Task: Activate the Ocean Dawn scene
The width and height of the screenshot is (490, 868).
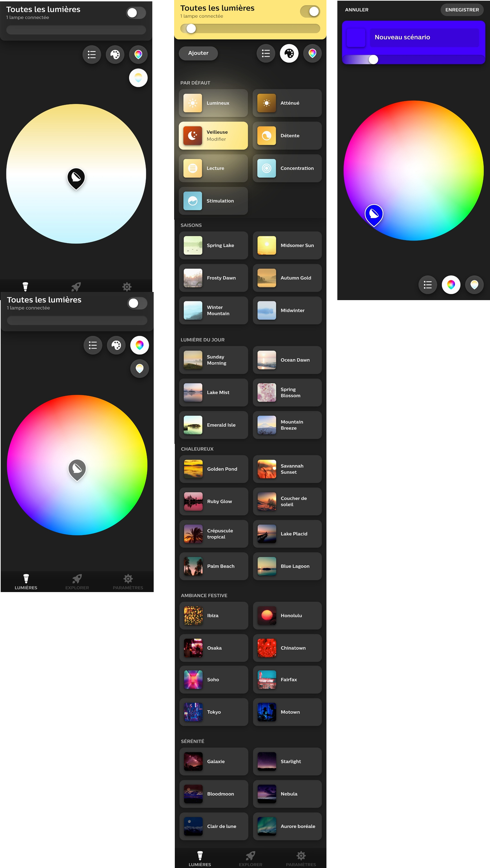Action: (287, 360)
